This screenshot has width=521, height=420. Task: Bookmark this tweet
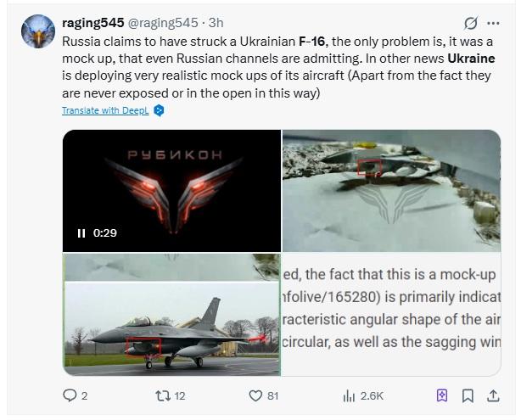pyautogui.click(x=468, y=395)
